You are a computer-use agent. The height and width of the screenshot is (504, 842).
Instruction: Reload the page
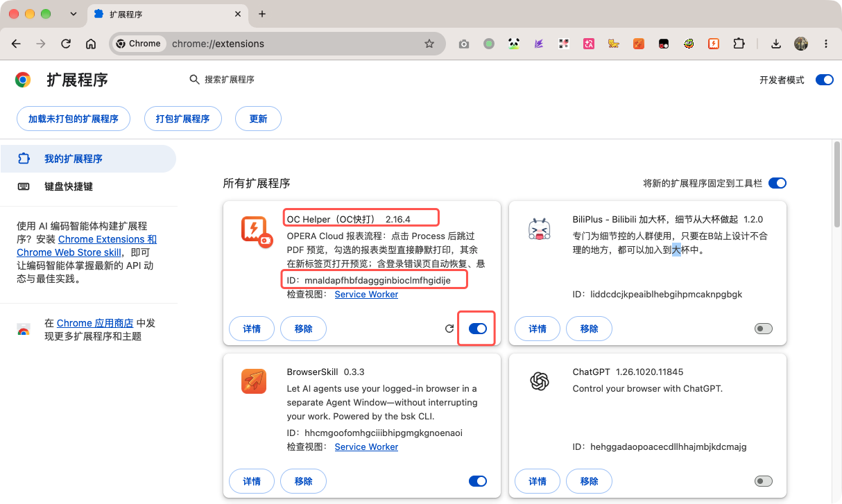coord(66,44)
